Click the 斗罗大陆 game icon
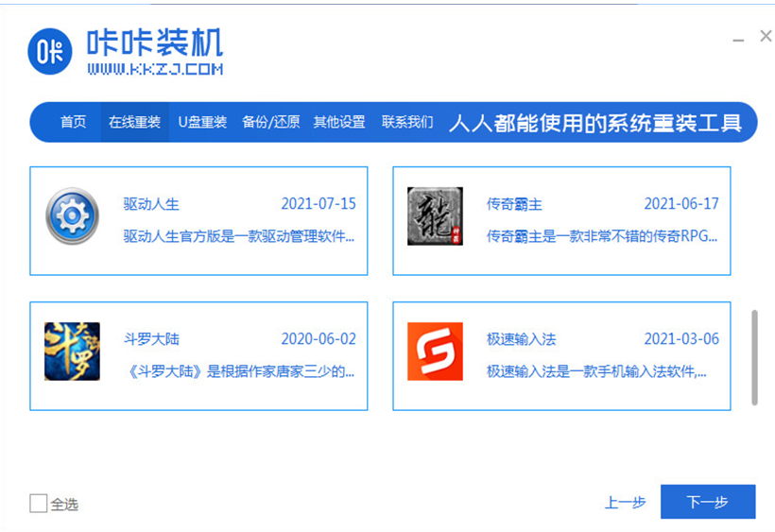This screenshot has width=775, height=532. coord(72,352)
